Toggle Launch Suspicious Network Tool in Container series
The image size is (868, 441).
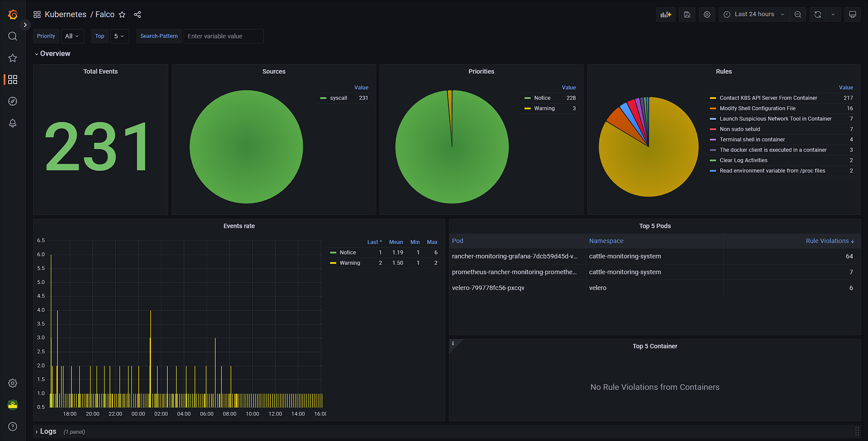(776, 119)
